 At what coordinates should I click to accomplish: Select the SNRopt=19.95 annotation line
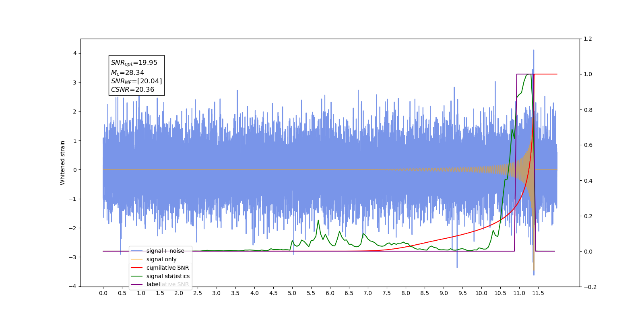point(134,63)
